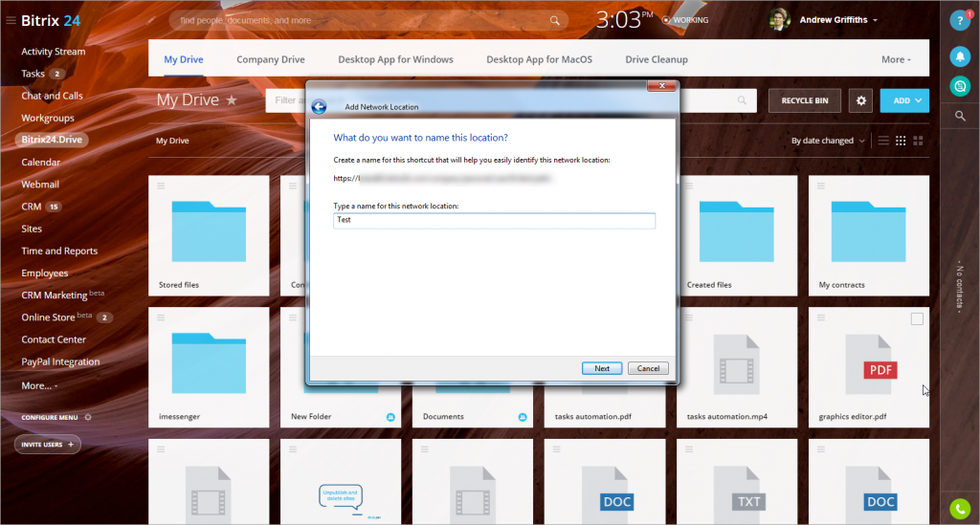Expand Andrew Griffiths user menu
This screenshot has height=525, width=980.
(x=838, y=20)
